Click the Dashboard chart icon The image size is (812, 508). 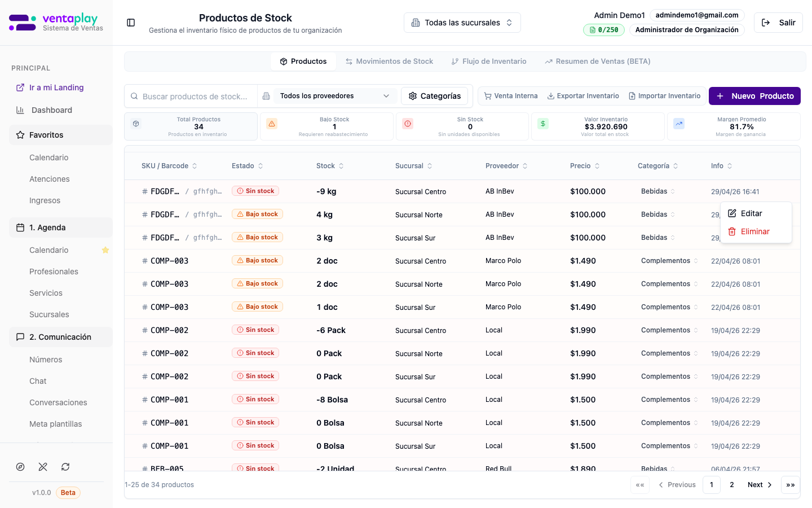(20, 110)
